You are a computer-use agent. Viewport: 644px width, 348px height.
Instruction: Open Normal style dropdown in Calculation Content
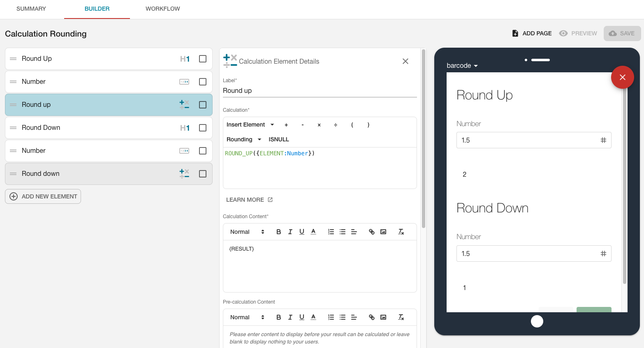pos(247,232)
